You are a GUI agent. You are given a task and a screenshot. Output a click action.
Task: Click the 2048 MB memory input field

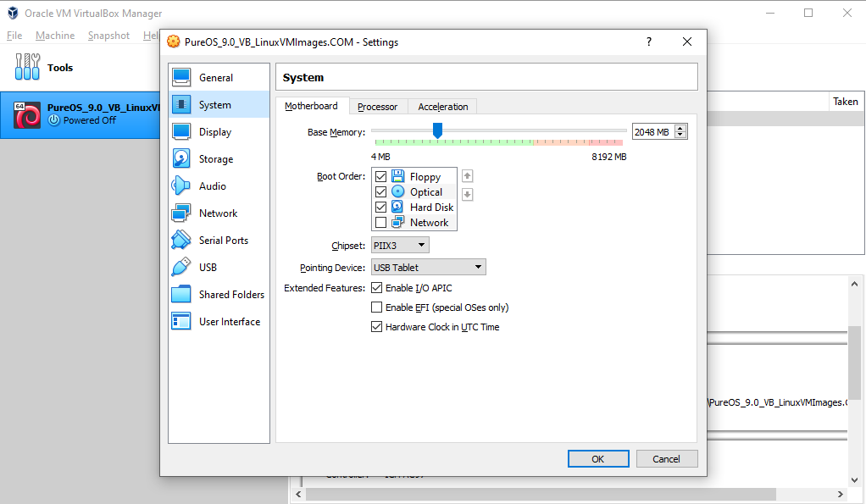click(652, 132)
